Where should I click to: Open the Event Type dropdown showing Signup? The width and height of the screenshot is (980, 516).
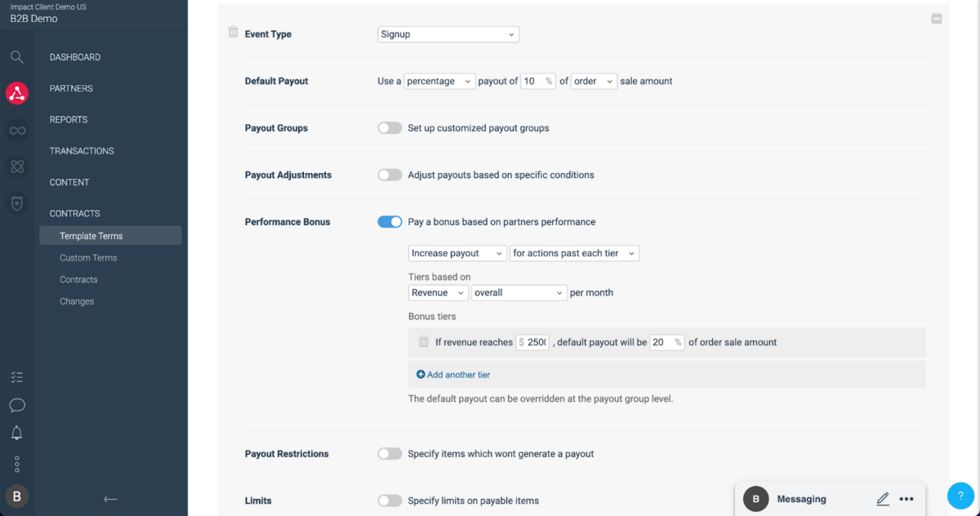(448, 33)
